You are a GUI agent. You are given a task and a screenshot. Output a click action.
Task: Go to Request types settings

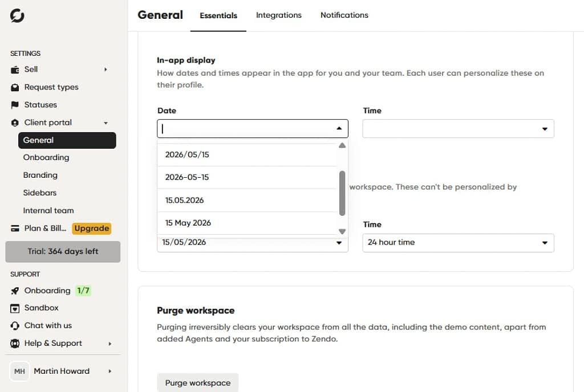pos(51,87)
